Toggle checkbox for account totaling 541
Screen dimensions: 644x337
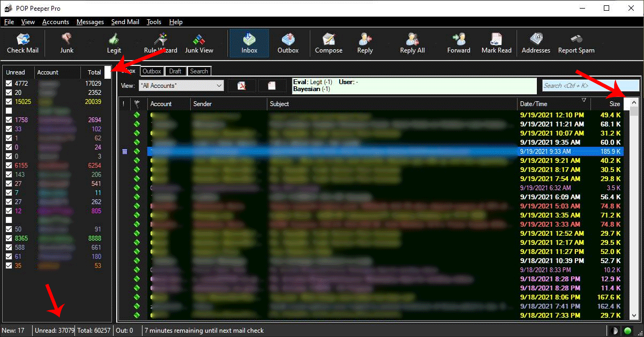[x=9, y=184]
